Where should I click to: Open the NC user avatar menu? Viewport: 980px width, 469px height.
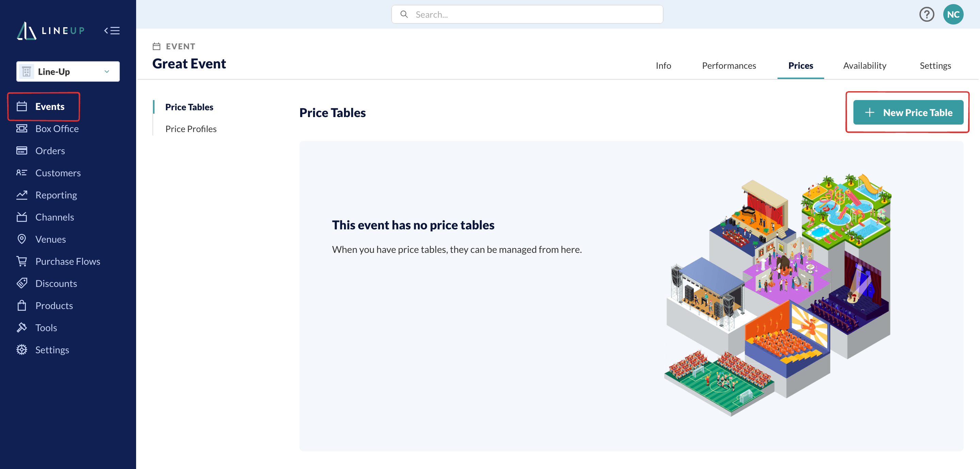953,14
